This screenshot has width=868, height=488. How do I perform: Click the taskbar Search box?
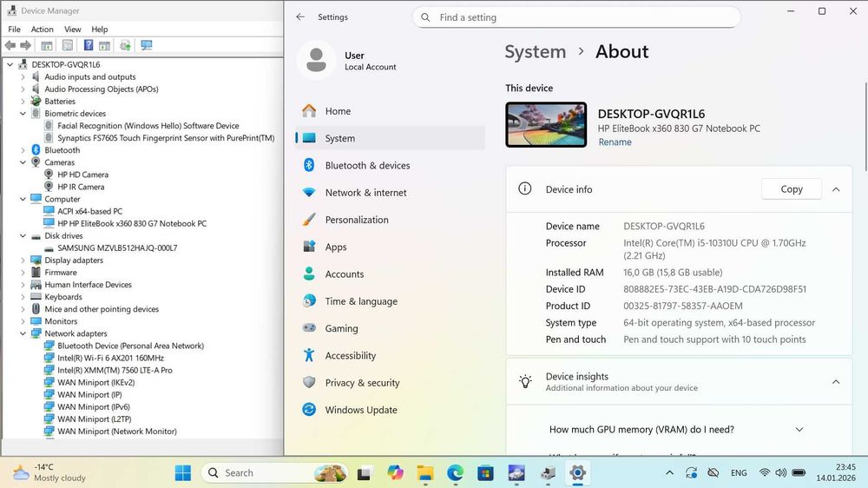[274, 472]
